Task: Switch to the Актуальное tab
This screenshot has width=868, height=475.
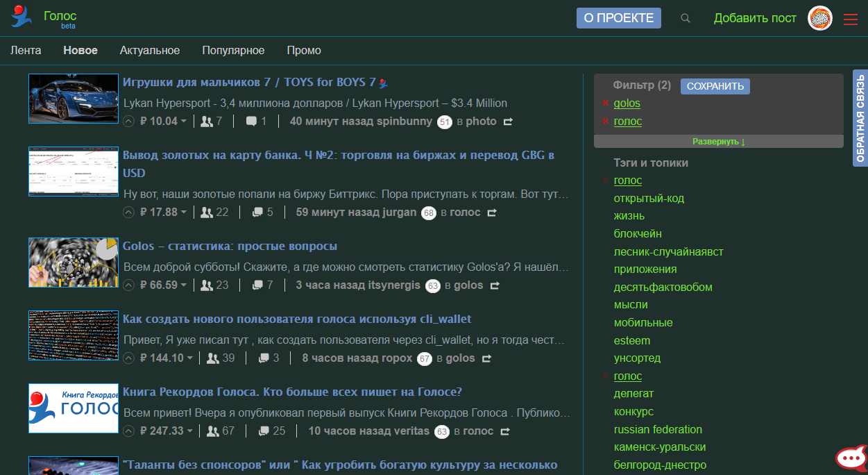Action: (150, 51)
